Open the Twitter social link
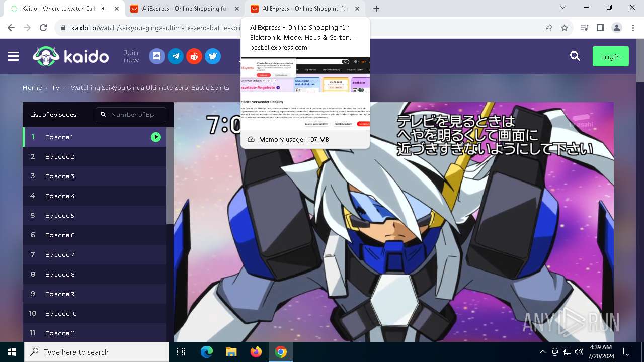 pyautogui.click(x=213, y=56)
